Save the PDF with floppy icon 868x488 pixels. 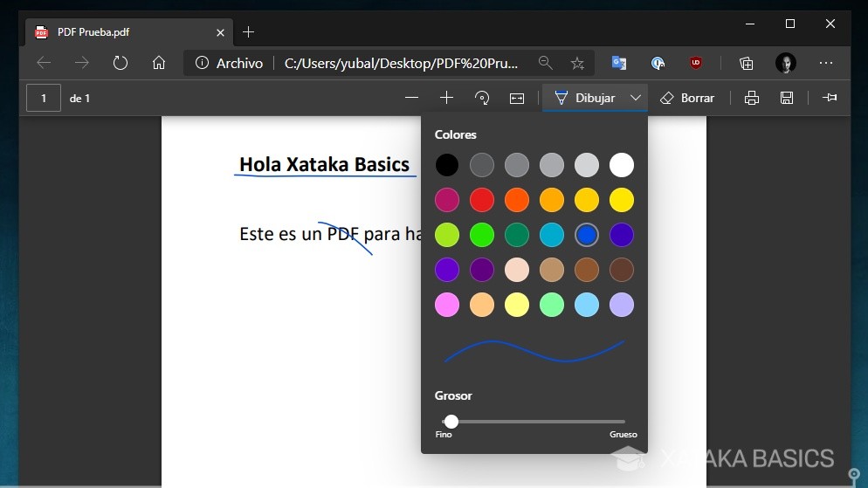click(x=787, y=98)
